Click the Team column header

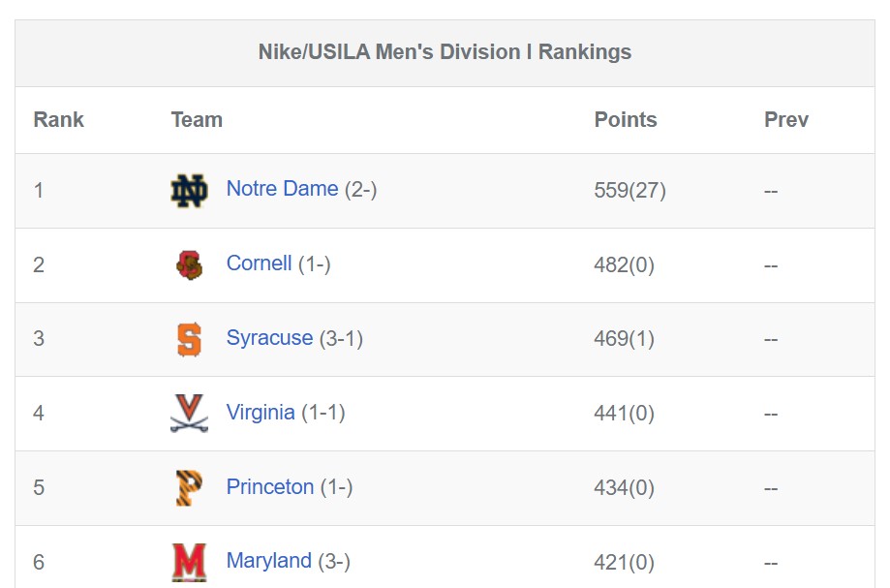point(197,120)
